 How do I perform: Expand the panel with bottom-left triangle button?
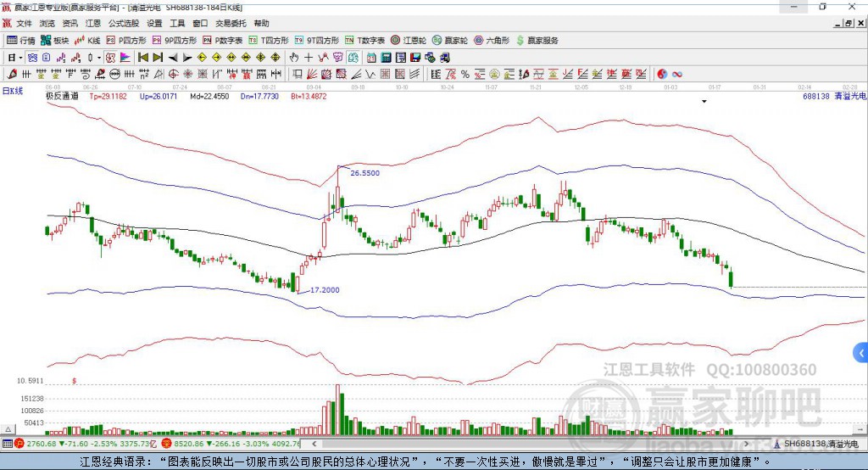tap(8, 429)
